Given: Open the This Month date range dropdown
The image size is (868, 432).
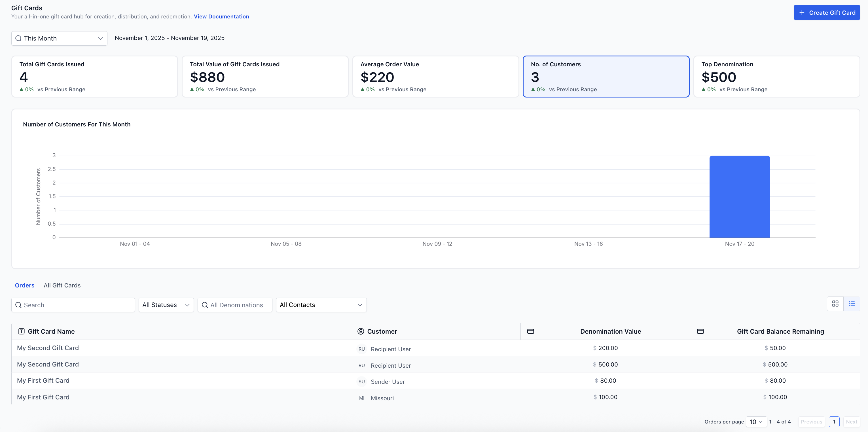Looking at the screenshot, I should tap(59, 39).
